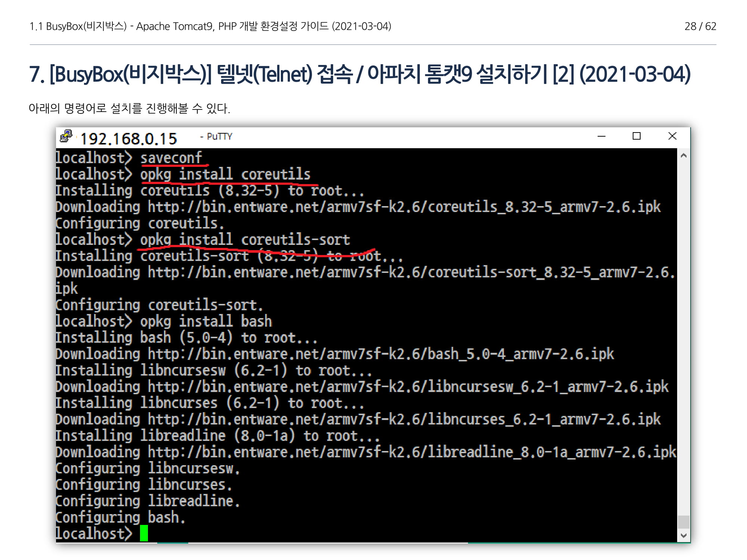Image resolution: width=747 pixels, height=560 pixels.
Task: Click the scrollbar down arrow
Action: [684, 536]
